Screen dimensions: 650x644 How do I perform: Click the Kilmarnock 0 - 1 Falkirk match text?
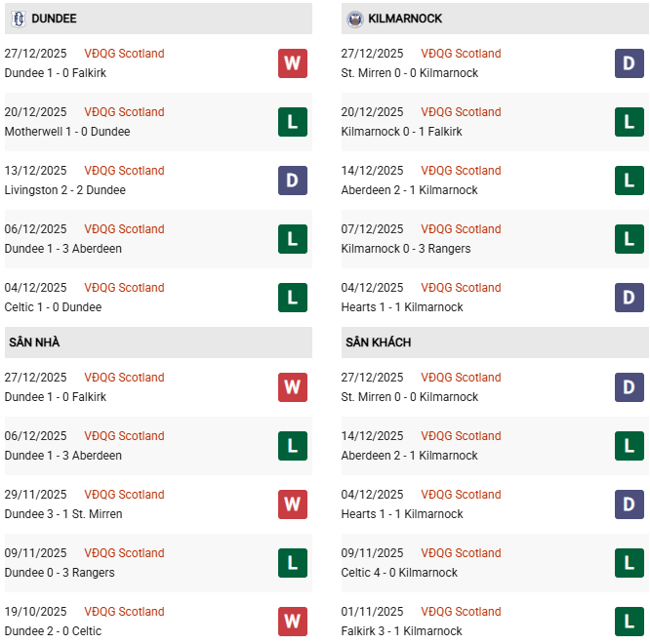pos(402,132)
